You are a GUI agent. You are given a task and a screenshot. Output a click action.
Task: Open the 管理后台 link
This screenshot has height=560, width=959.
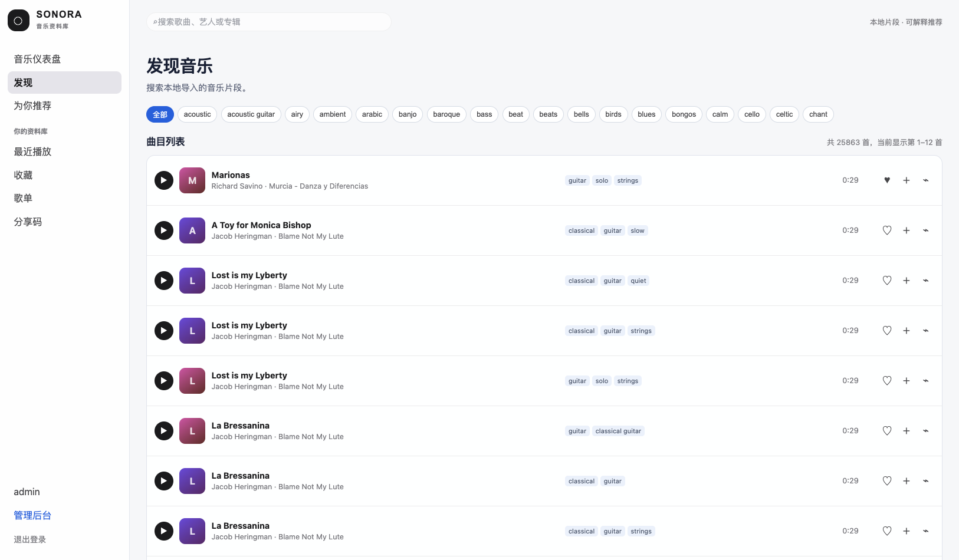[x=32, y=515]
